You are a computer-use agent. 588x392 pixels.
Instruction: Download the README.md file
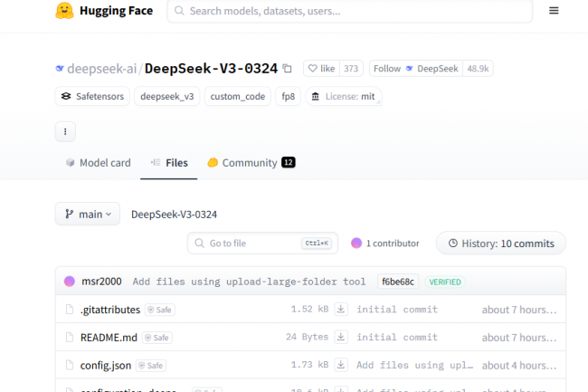click(x=341, y=337)
